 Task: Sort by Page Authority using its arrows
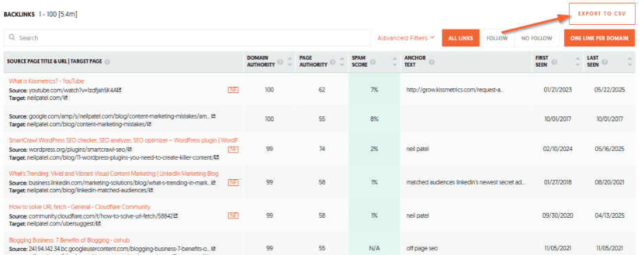[342, 61]
